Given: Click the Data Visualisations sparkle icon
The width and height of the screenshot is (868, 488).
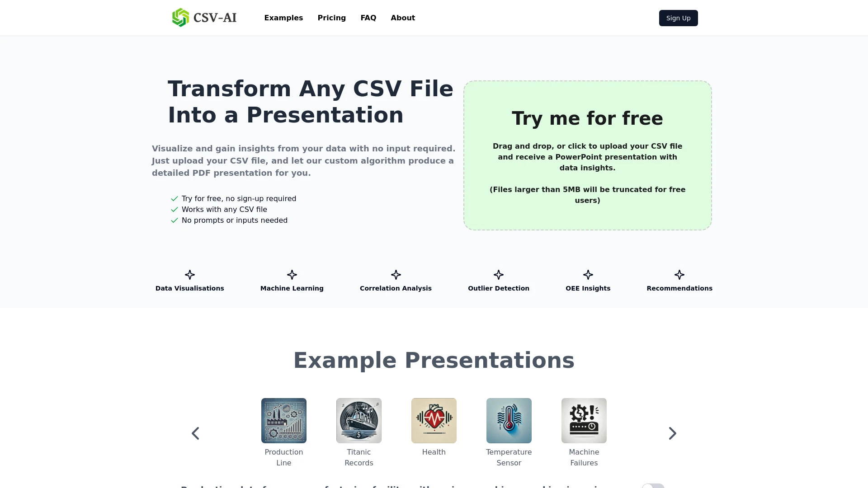Looking at the screenshot, I should (189, 274).
